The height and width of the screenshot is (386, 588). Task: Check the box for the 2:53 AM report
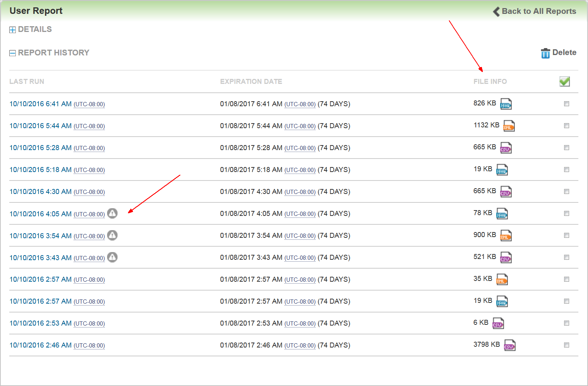566,323
